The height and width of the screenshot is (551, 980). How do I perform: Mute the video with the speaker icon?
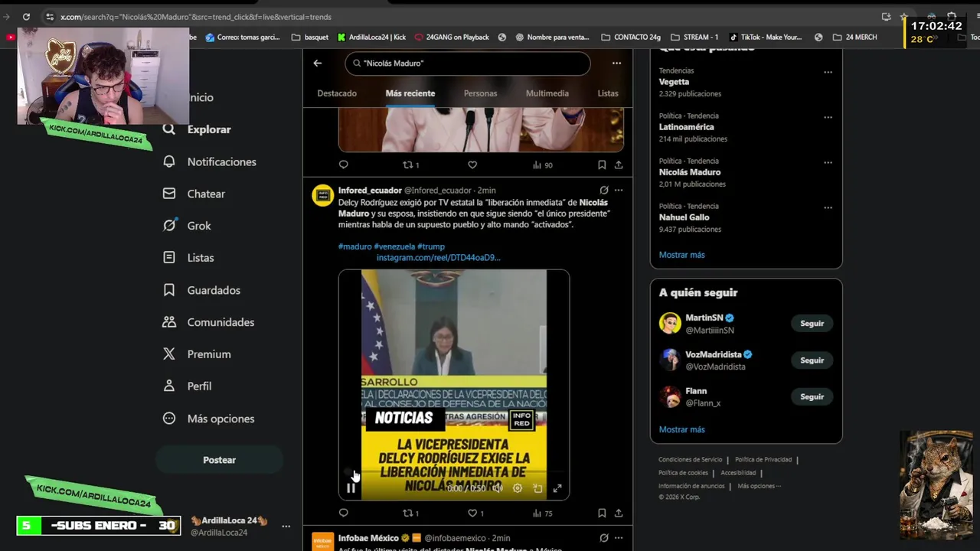coord(498,488)
